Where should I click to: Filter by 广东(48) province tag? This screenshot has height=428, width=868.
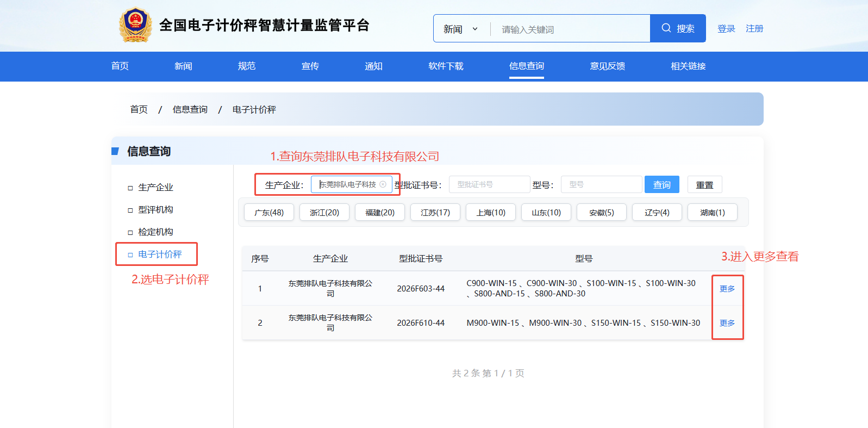coord(269,212)
